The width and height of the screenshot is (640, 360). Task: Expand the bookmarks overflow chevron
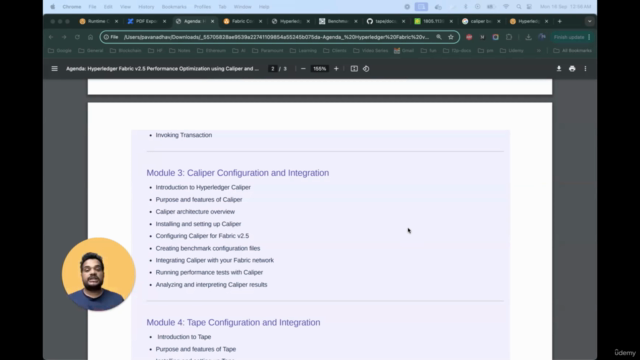pos(539,51)
